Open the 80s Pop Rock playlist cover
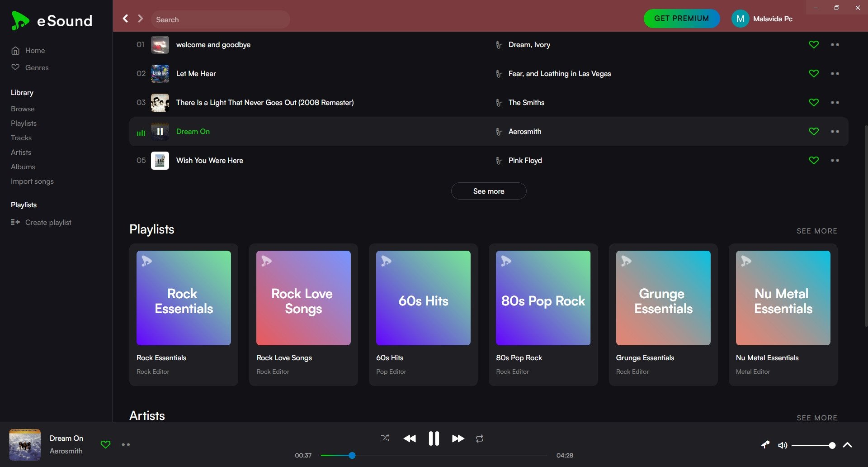 pos(543,298)
